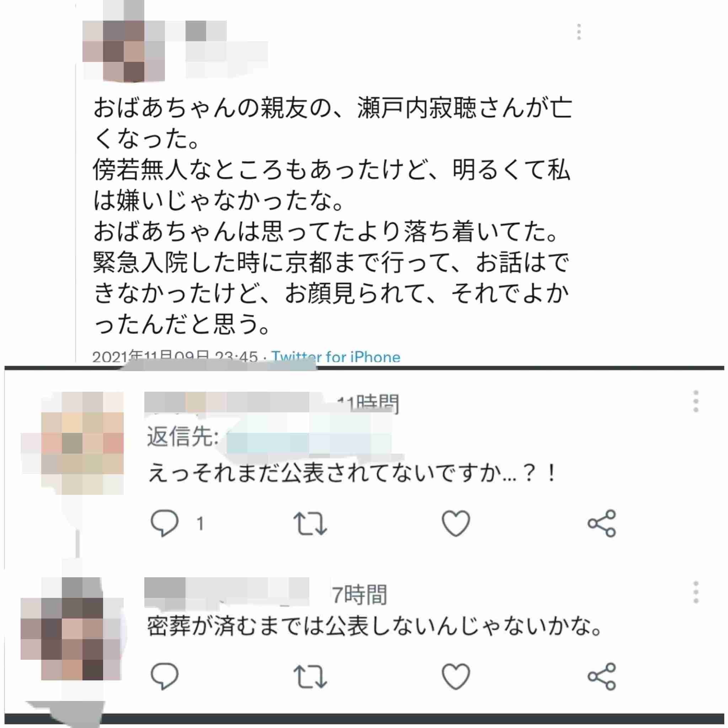Share the 公表されてない comment
This screenshot has height=728, width=728.
pos(602,523)
